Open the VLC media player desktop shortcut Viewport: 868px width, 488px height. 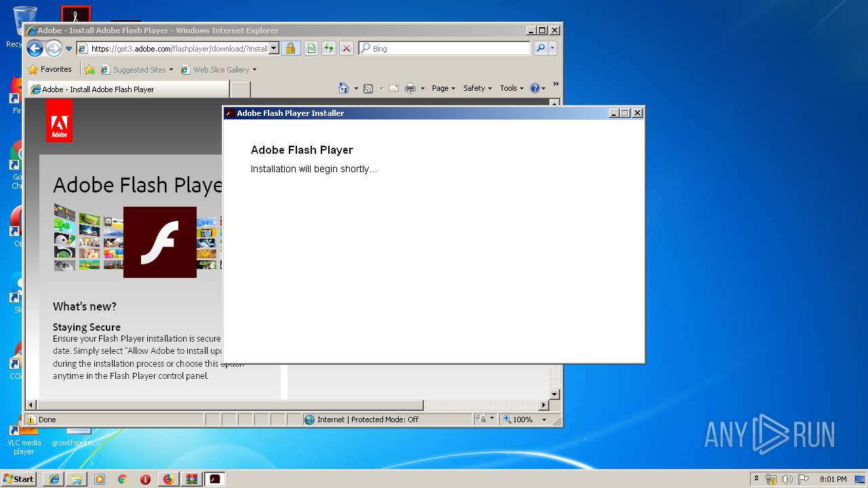(24, 441)
